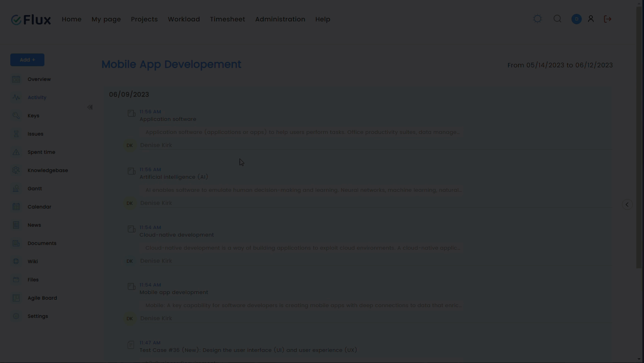Open the Application software activity entry
Image resolution: width=644 pixels, height=363 pixels.
pyautogui.click(x=168, y=119)
